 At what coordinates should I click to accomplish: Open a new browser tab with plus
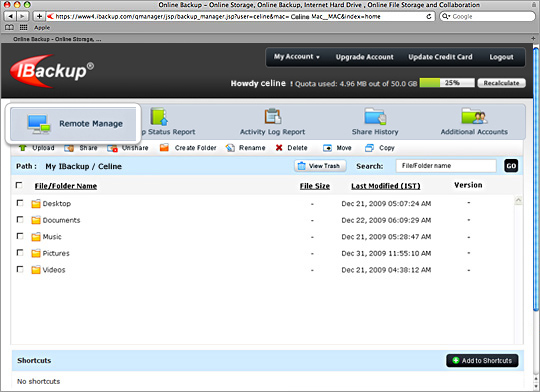533,39
